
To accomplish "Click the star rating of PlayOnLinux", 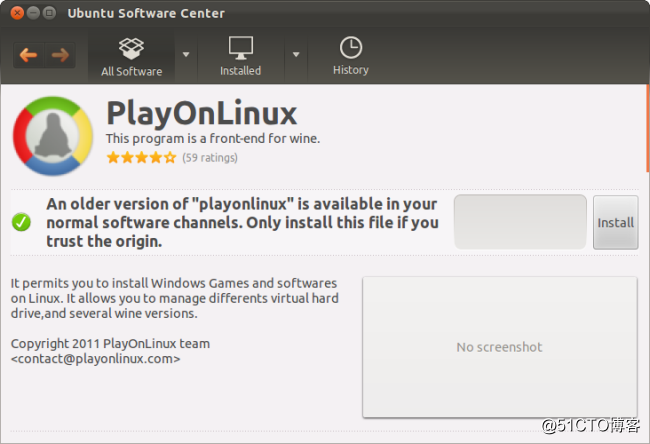I will [x=141, y=158].
